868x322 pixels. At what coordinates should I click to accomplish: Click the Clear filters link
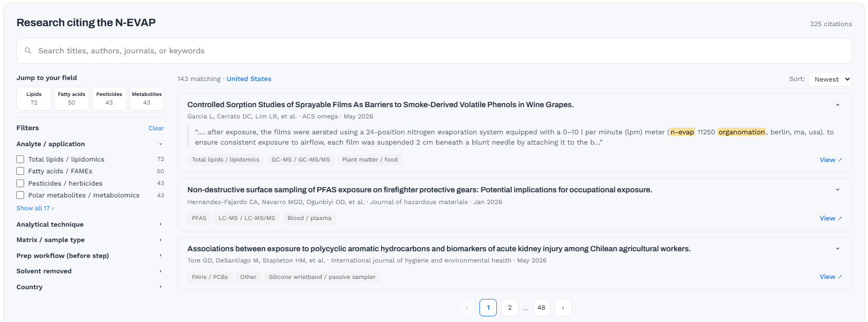click(x=157, y=128)
